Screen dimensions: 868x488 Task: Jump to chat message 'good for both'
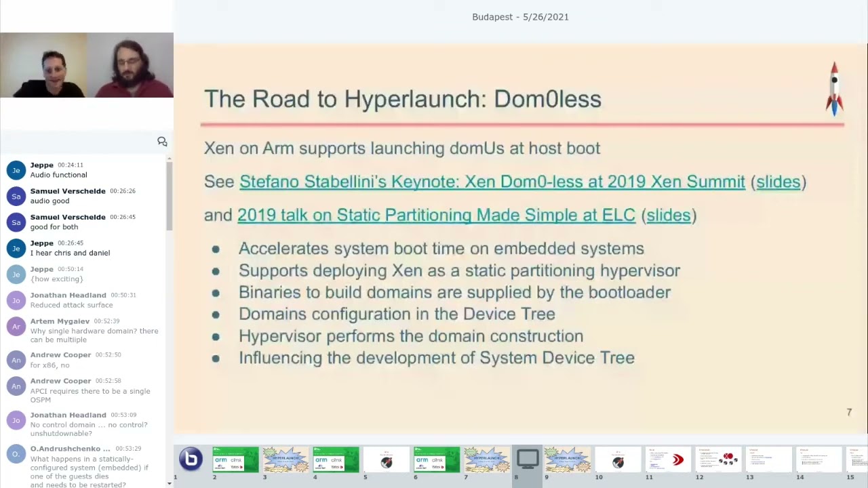click(x=54, y=227)
